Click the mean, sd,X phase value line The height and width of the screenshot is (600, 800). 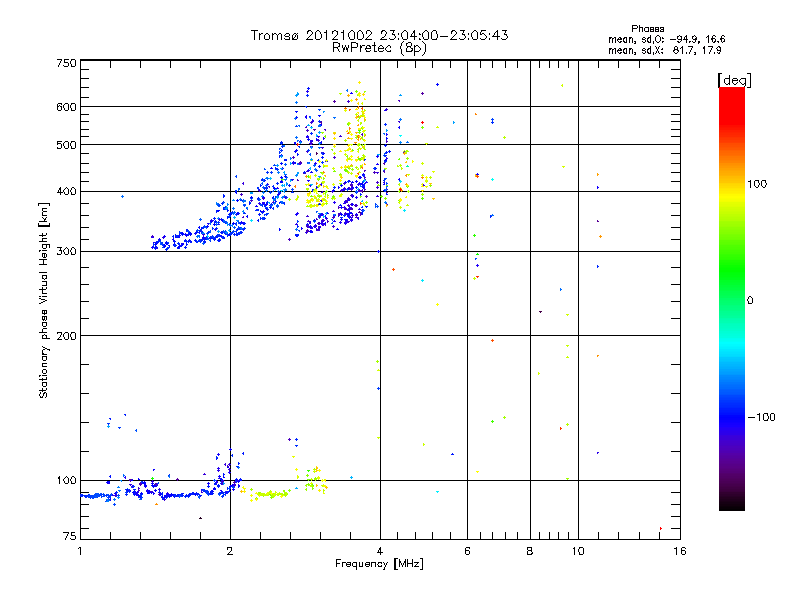tap(664, 50)
